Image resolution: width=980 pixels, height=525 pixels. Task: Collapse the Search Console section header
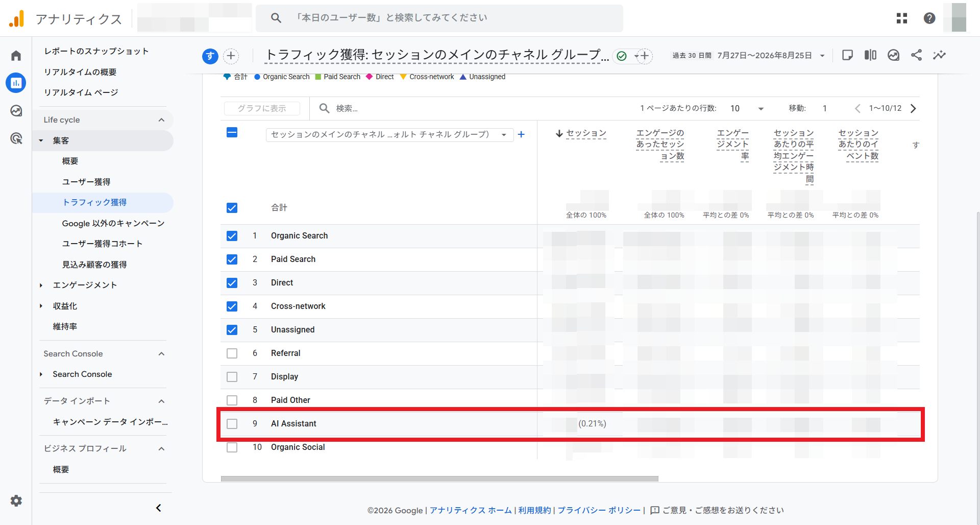[161, 354]
